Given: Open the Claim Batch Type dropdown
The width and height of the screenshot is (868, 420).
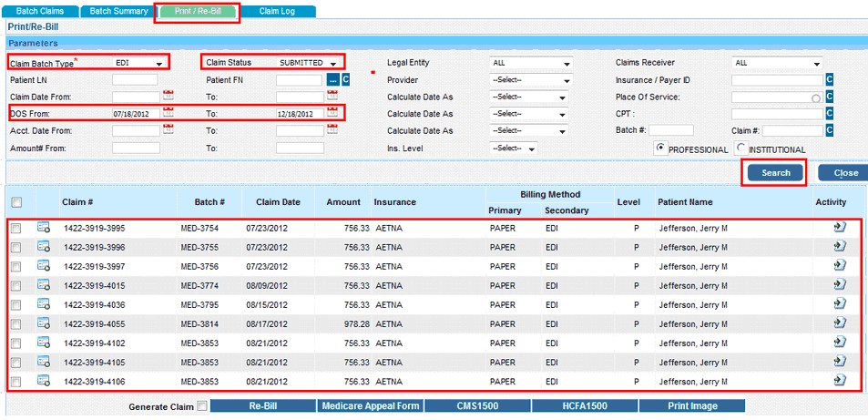Looking at the screenshot, I should click(x=138, y=63).
